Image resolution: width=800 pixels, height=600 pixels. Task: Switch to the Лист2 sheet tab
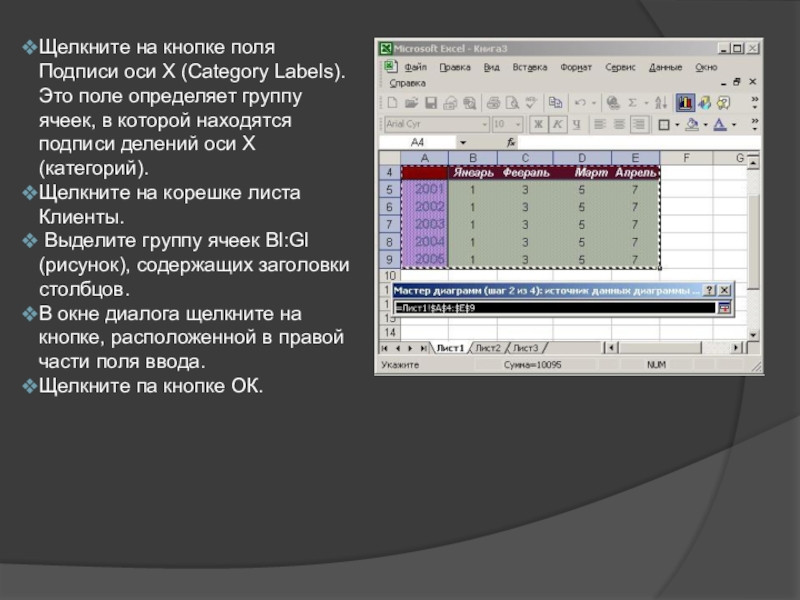[488, 348]
